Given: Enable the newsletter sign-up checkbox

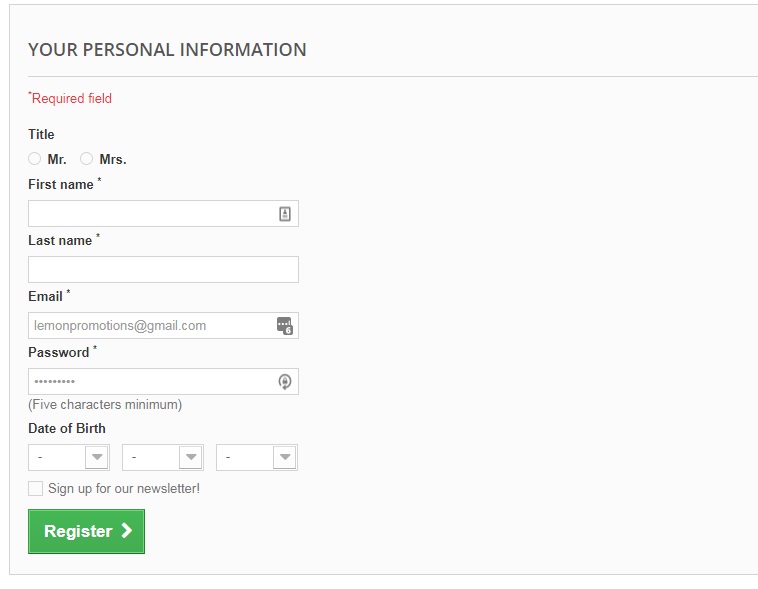Looking at the screenshot, I should 36,489.
